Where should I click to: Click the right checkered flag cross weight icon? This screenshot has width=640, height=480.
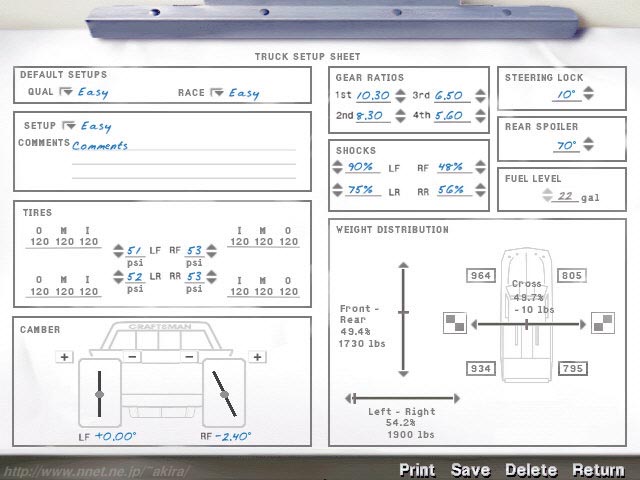[602, 322]
